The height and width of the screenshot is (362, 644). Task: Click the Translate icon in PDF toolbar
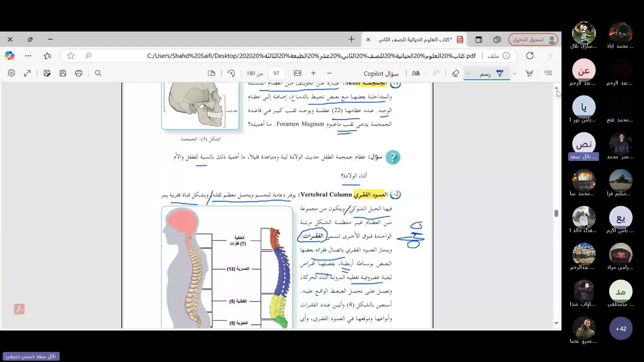click(x=416, y=73)
